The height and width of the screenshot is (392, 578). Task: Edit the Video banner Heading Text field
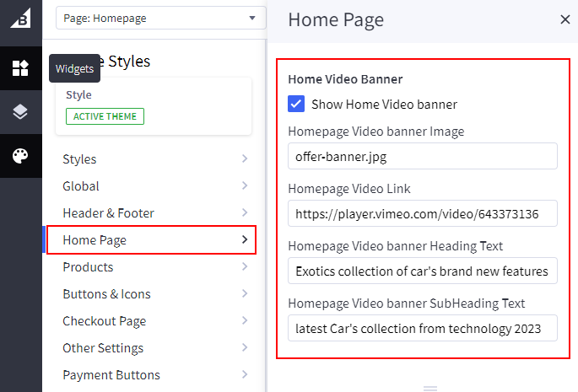click(423, 271)
